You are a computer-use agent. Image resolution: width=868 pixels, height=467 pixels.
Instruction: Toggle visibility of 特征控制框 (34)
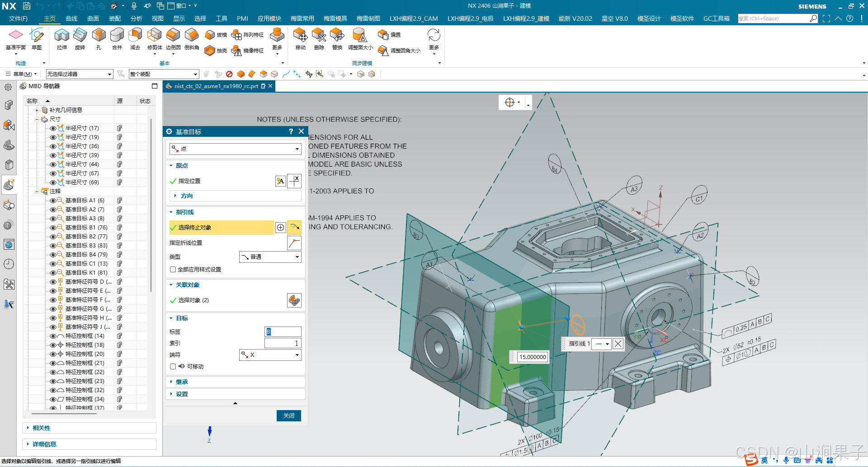click(53, 399)
